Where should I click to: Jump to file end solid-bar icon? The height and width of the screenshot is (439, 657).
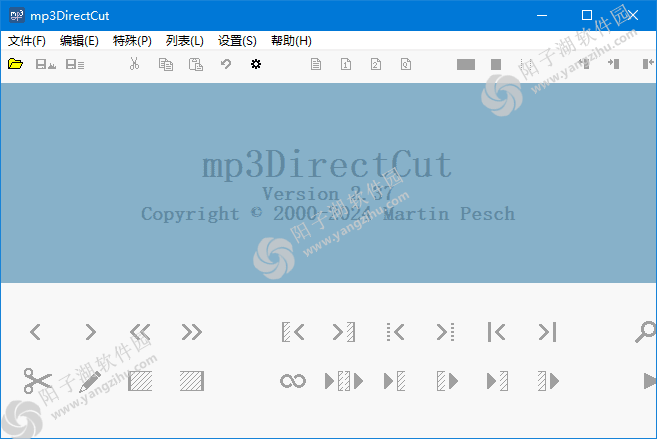(x=548, y=332)
